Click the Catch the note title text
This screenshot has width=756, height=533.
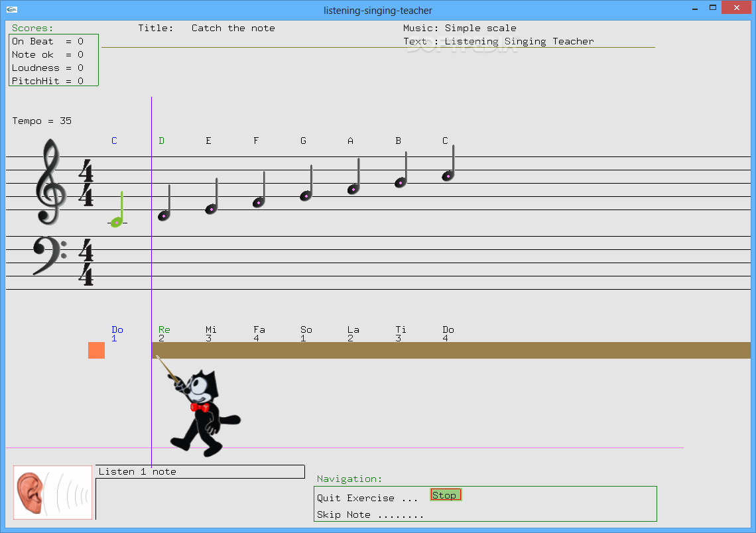point(233,28)
